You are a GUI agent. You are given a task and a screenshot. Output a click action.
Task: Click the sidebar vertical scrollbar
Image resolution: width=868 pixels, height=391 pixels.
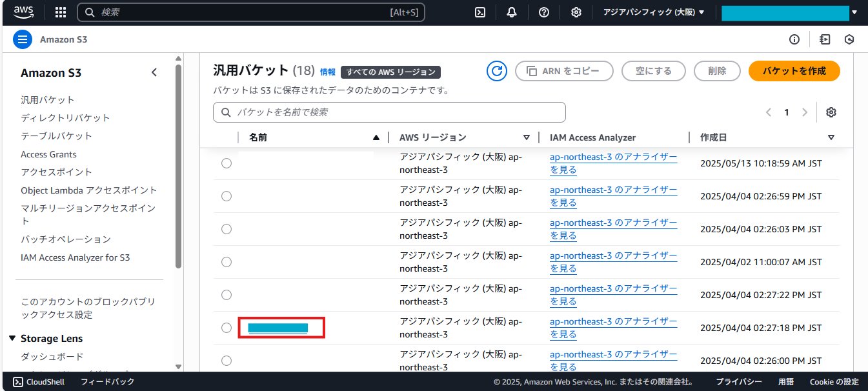coord(178,166)
